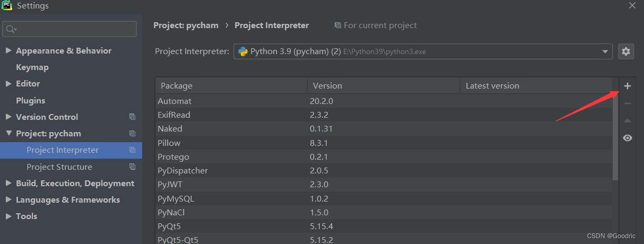Select the Pillow package row
Screen dimensions: 644x244
tap(384, 143)
